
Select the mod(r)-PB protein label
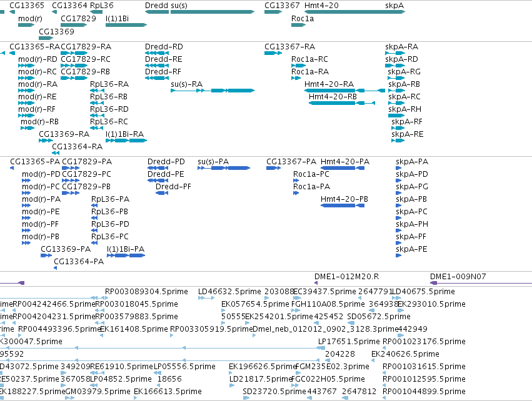(41, 237)
